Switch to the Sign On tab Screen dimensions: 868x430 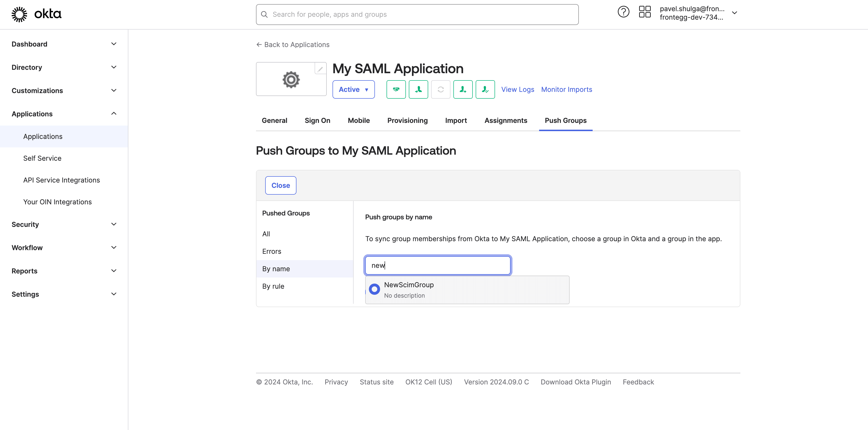point(318,120)
